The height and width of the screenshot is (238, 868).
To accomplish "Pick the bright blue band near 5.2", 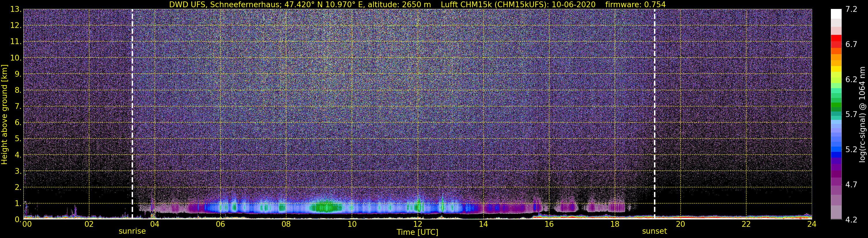I will pos(836,149).
